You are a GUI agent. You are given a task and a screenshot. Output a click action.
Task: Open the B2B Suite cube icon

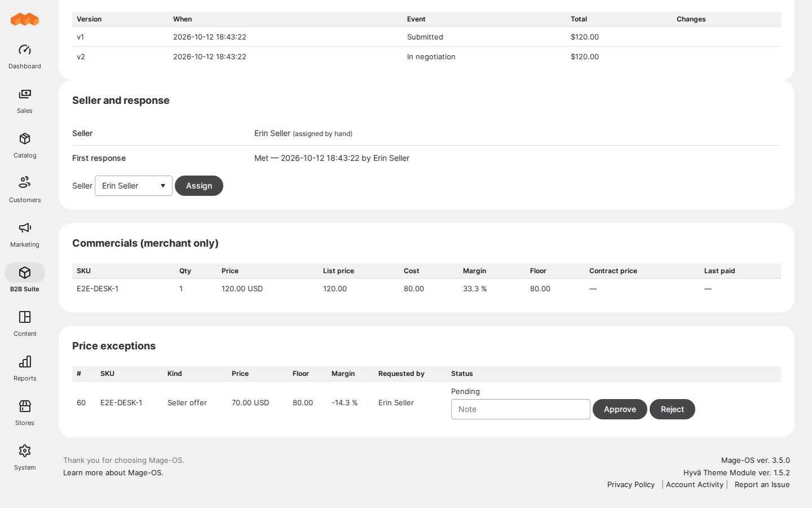click(x=25, y=273)
